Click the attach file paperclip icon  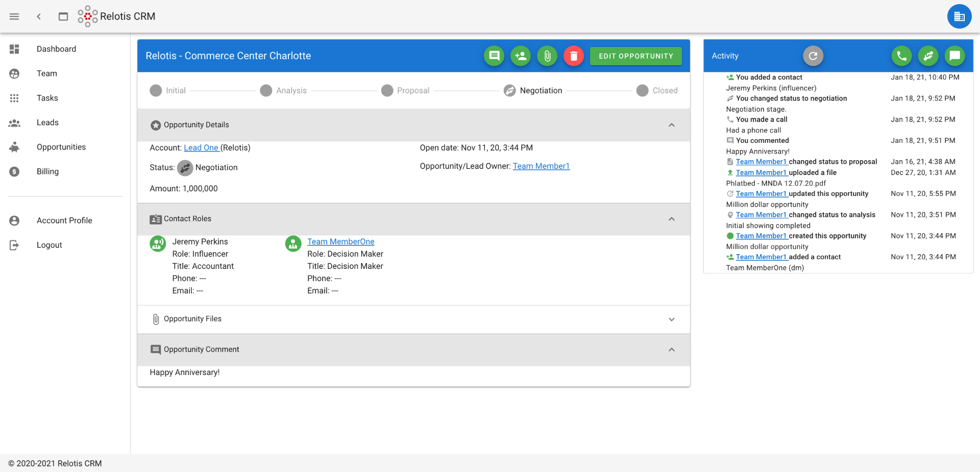pos(547,56)
